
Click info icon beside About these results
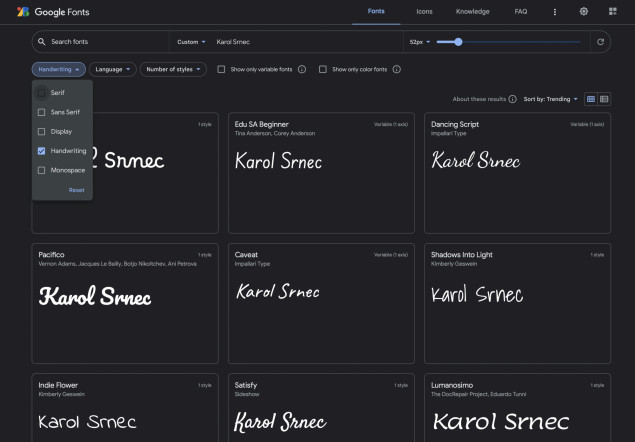[x=513, y=99]
